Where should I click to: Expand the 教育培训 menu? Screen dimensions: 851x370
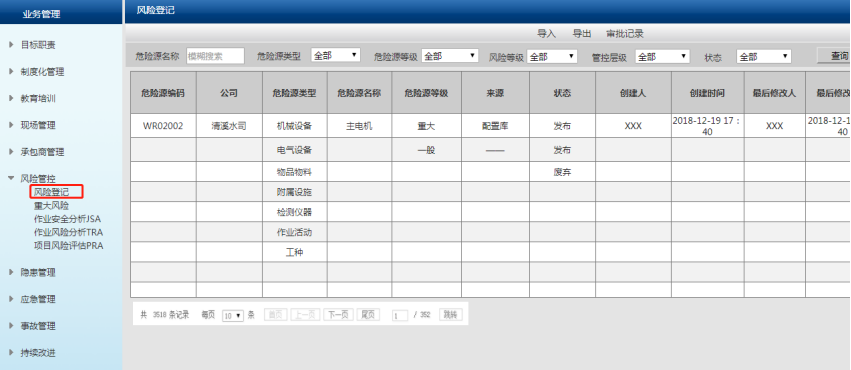[x=37, y=99]
